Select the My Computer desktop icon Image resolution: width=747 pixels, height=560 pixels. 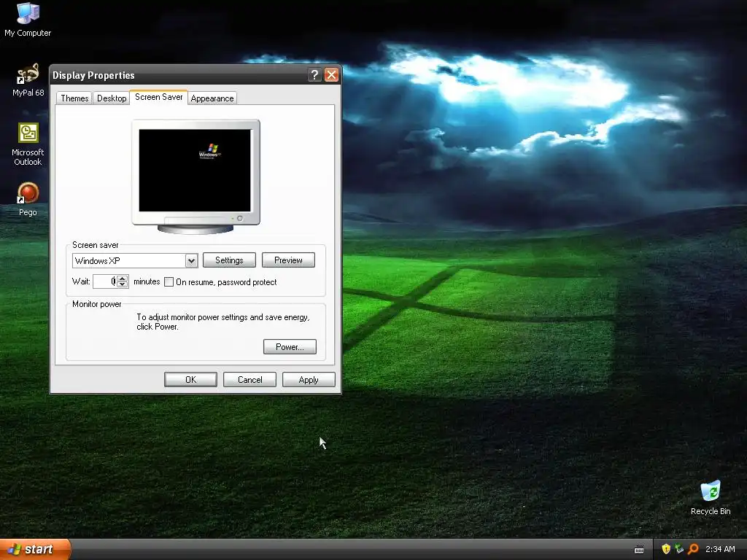tap(28, 20)
